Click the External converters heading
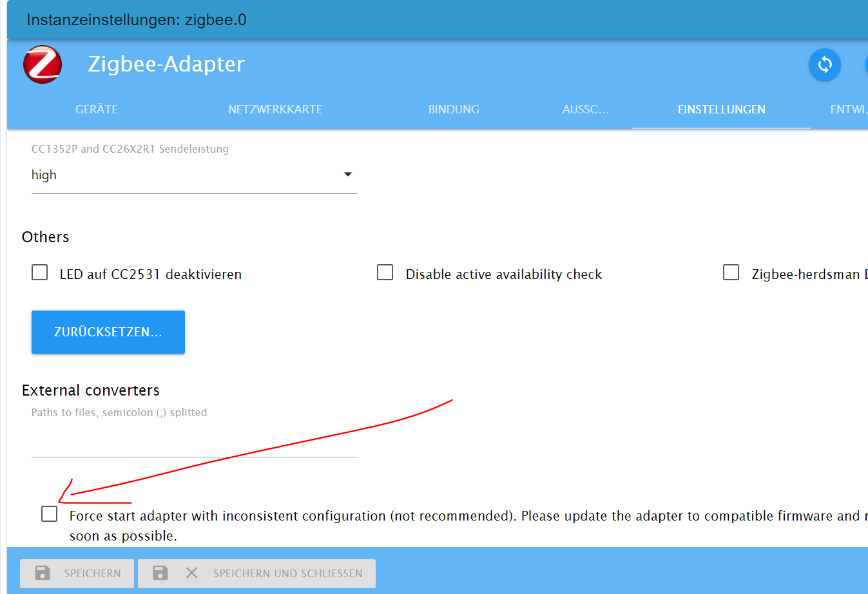868x594 pixels. 91,390
